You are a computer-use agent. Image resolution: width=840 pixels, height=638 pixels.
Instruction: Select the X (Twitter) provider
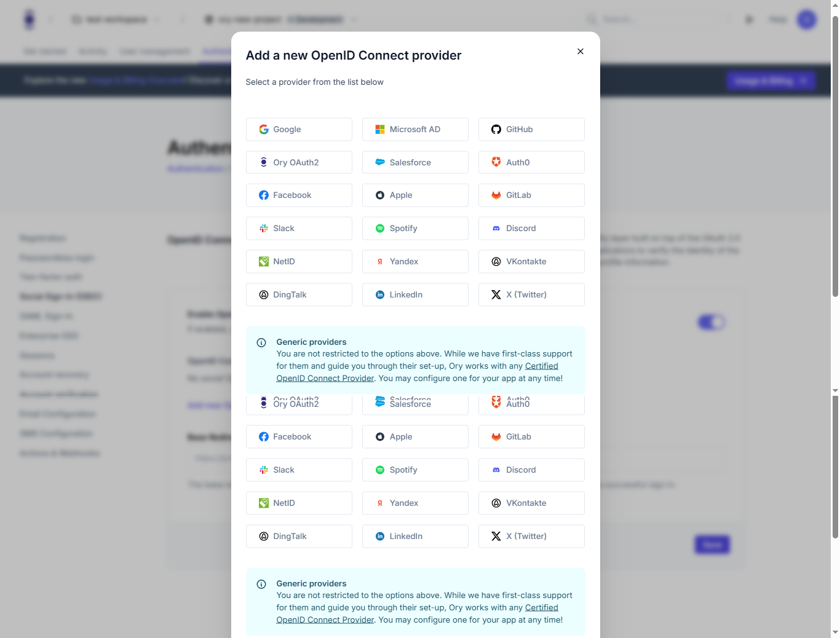click(x=531, y=294)
